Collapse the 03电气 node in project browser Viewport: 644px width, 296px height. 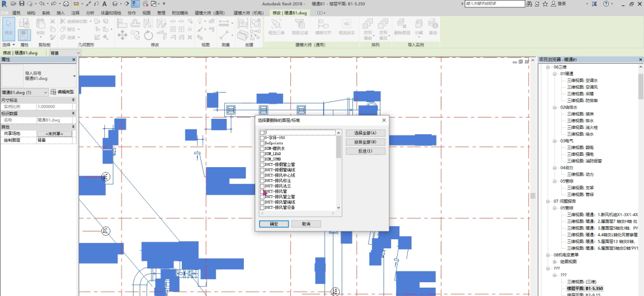coord(555,141)
